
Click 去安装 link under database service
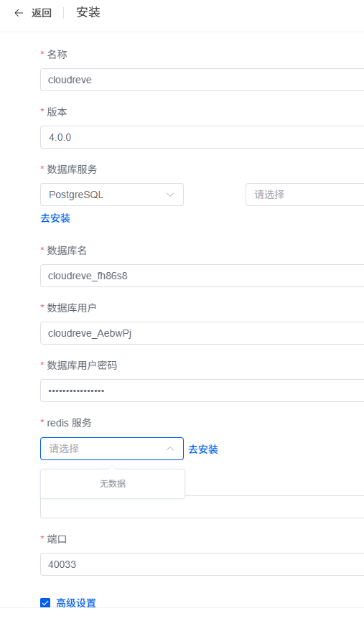55,218
